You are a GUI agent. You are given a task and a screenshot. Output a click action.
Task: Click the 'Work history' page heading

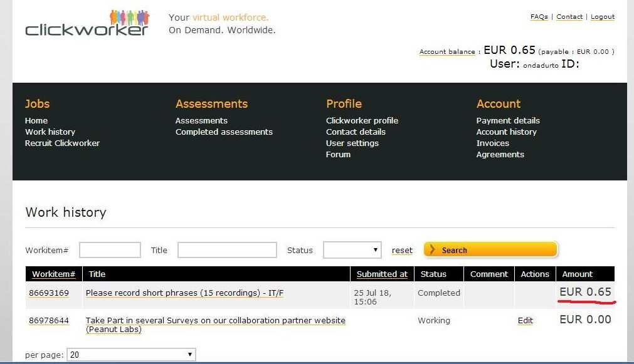point(65,212)
